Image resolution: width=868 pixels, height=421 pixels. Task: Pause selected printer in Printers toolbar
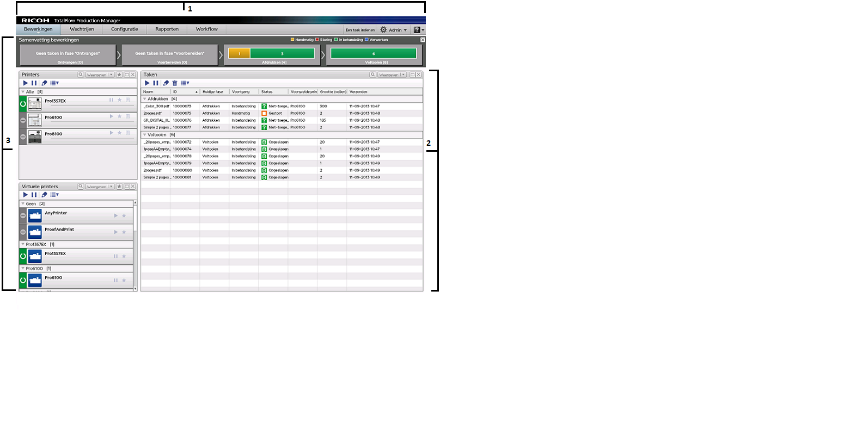[34, 83]
